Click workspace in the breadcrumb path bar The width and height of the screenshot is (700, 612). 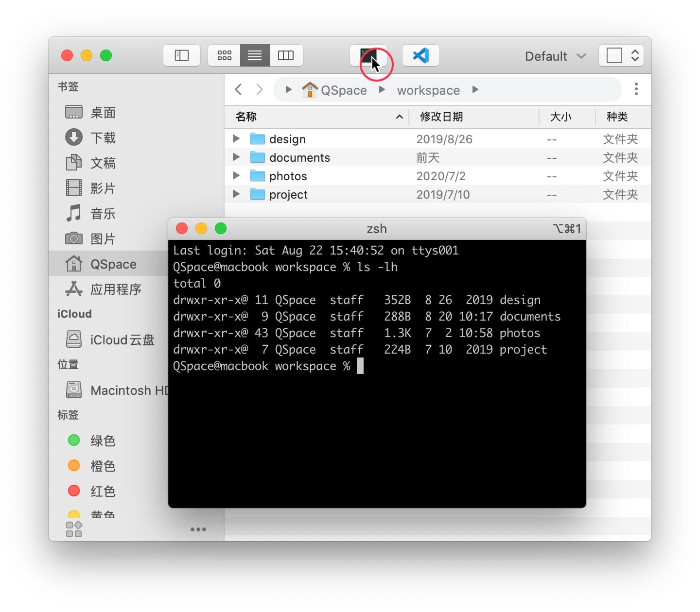(428, 90)
